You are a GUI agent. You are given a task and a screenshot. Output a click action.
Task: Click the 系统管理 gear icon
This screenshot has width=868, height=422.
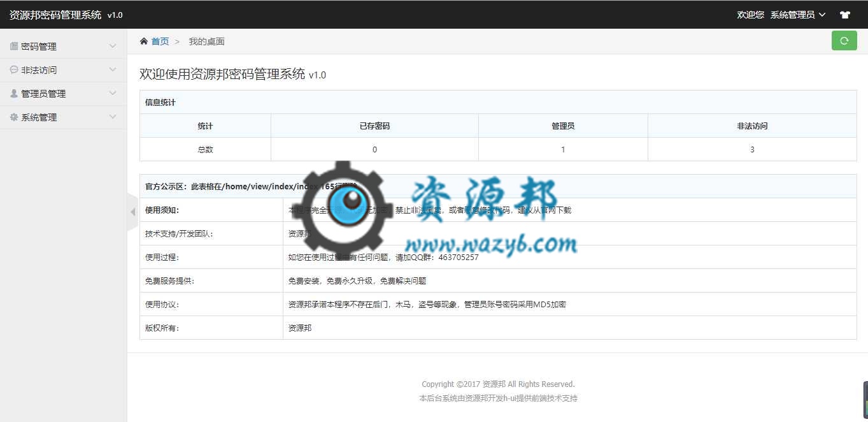coord(14,117)
